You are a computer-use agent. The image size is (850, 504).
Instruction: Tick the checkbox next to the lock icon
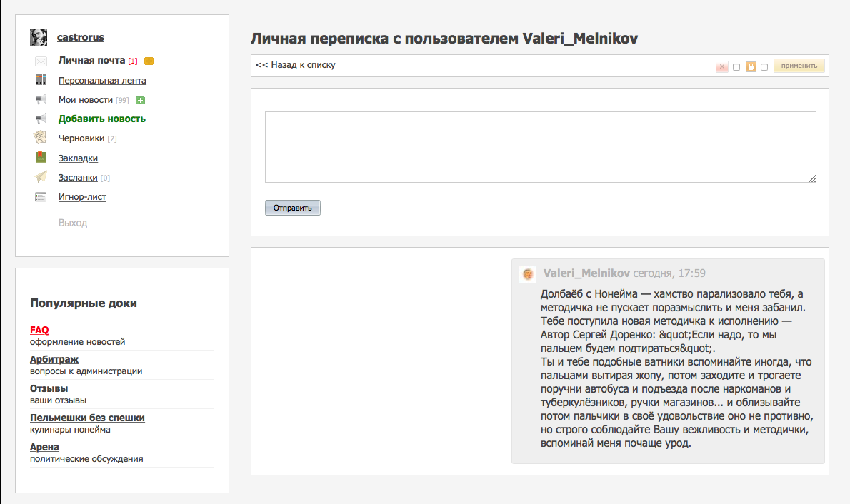click(764, 67)
